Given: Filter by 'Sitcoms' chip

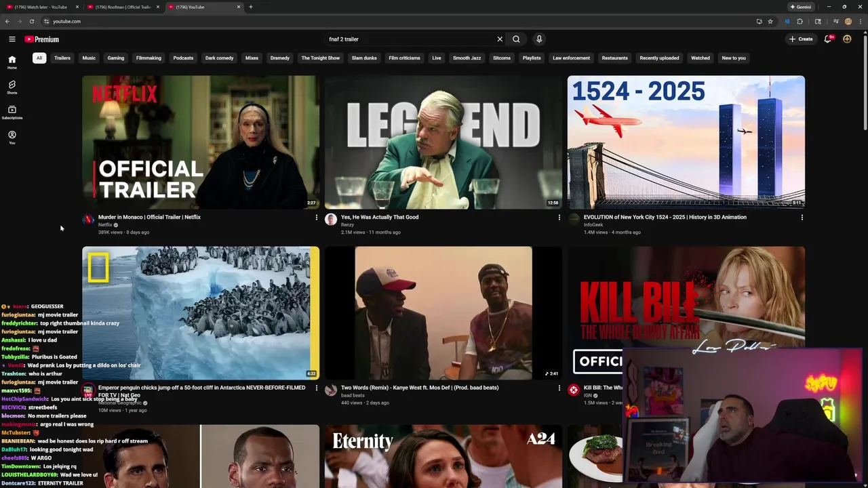Looking at the screenshot, I should click(502, 58).
